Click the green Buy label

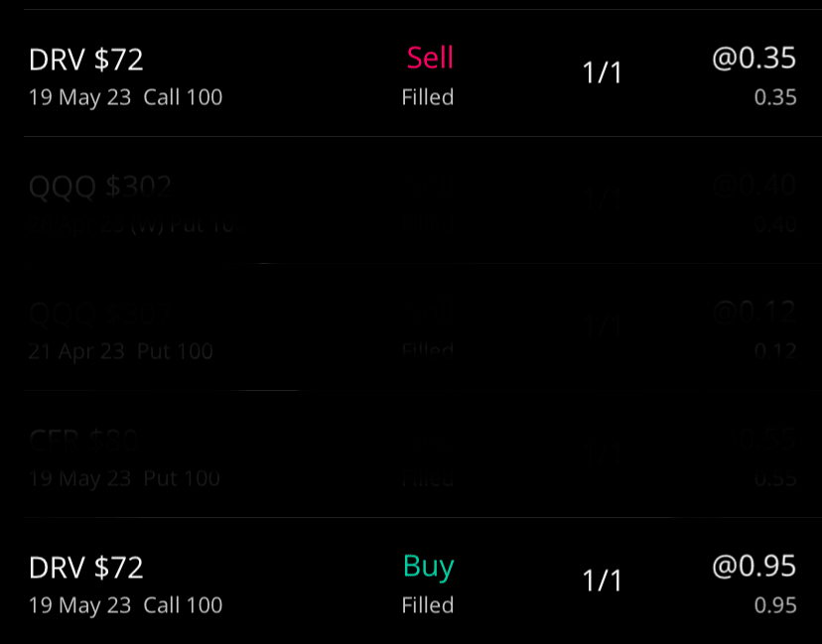tap(428, 567)
